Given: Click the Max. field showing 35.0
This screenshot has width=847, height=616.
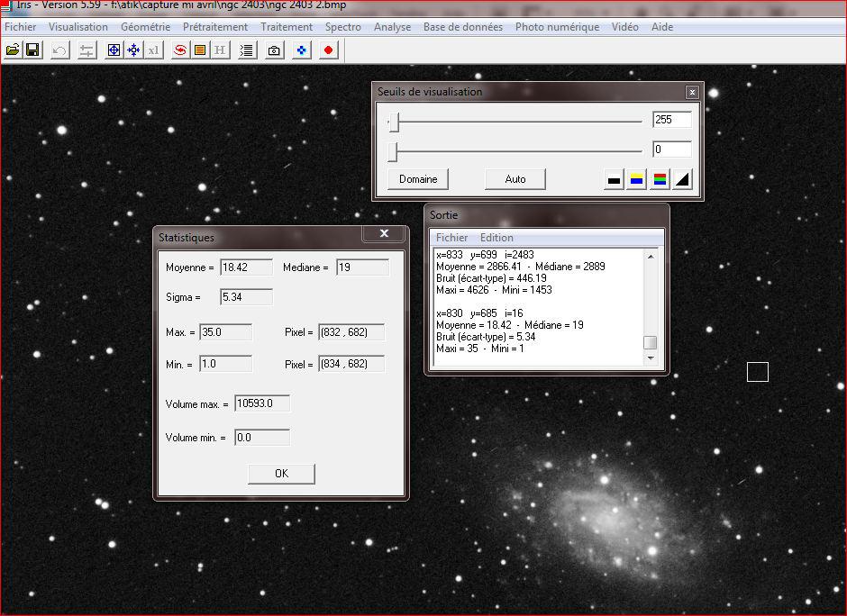Looking at the screenshot, I should [226, 332].
